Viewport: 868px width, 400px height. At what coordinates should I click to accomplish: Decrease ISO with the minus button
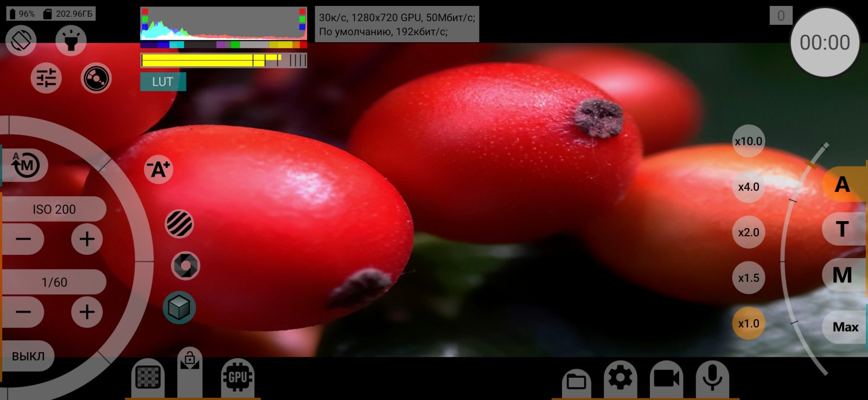click(x=23, y=239)
